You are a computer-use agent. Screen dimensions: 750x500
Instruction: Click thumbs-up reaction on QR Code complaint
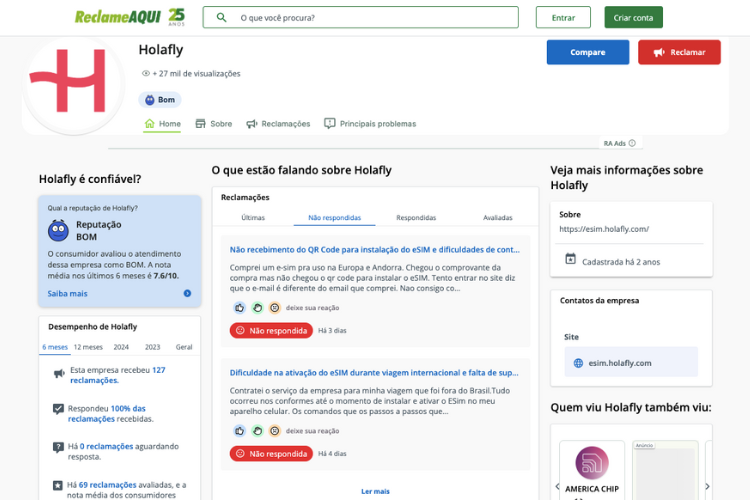click(240, 308)
